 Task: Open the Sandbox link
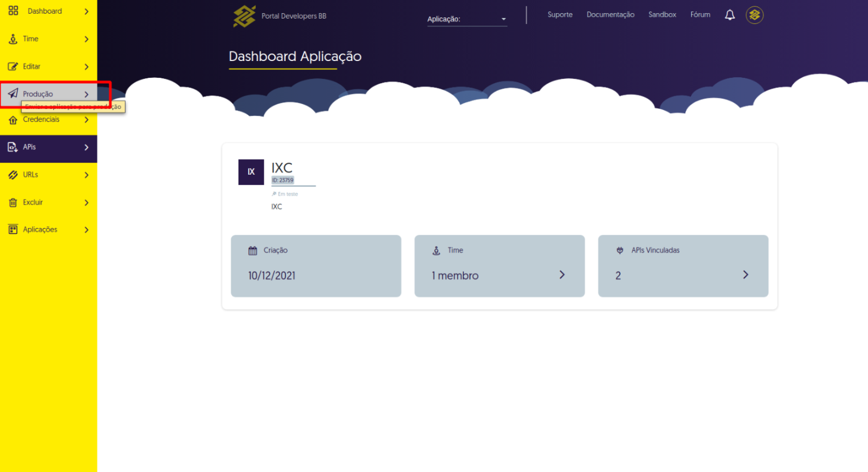[x=662, y=15]
